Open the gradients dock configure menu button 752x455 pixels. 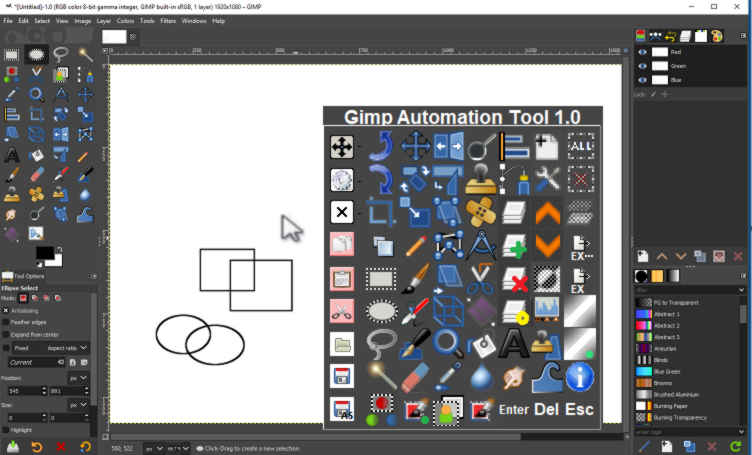tap(743, 276)
